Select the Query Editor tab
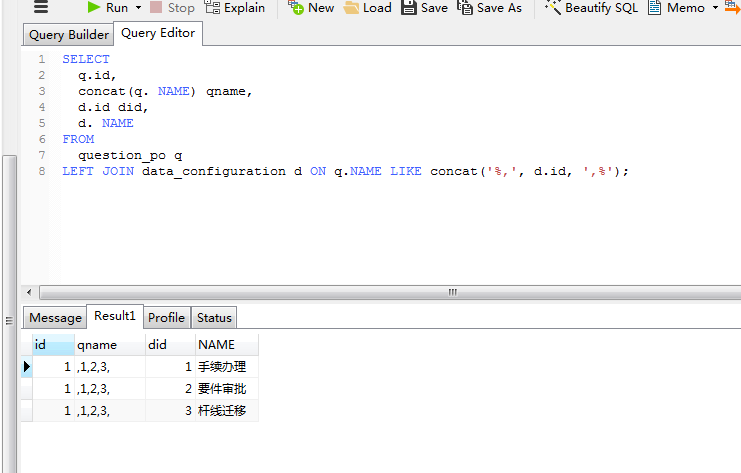741x473 pixels. click(158, 33)
